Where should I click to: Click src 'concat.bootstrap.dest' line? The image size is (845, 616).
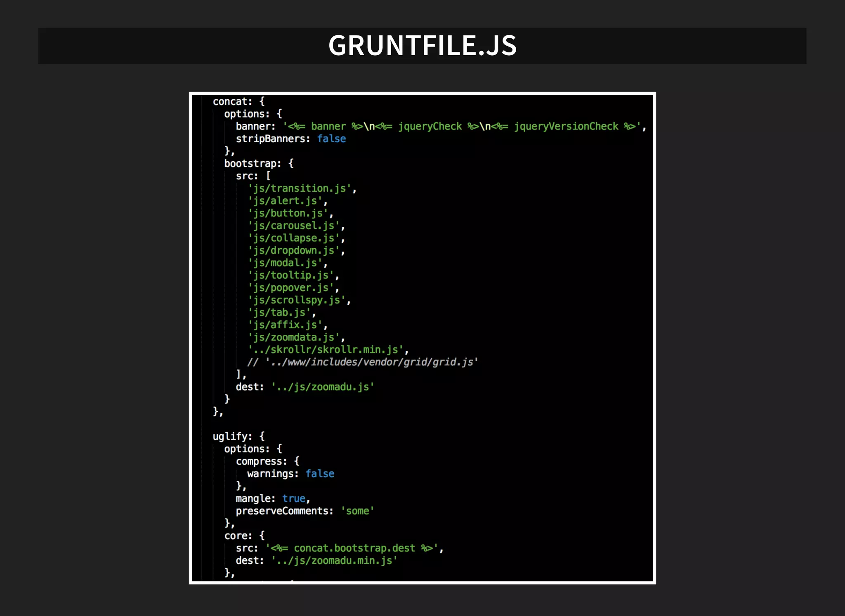pos(340,548)
